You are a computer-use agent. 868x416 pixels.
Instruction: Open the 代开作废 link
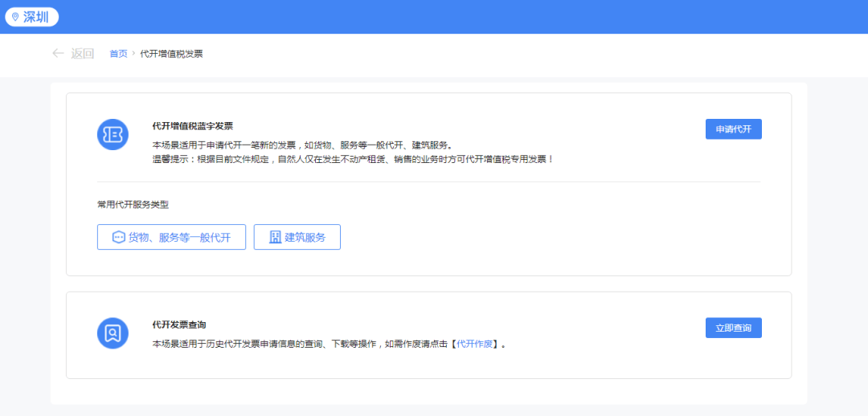pos(475,344)
